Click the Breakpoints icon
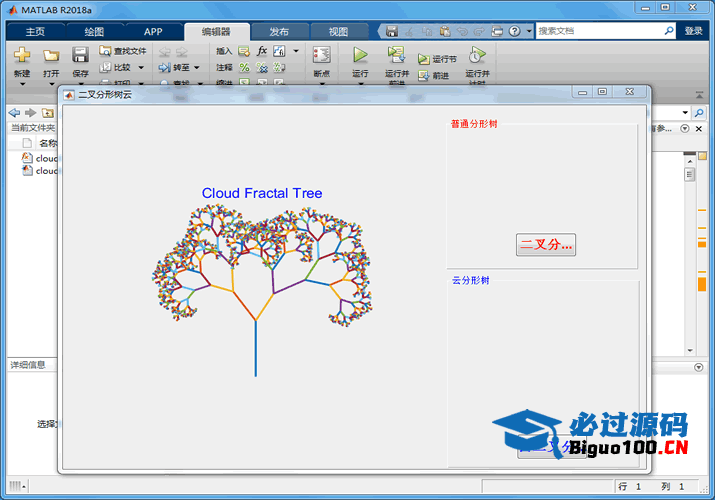The height and width of the screenshot is (500, 715). (x=321, y=56)
